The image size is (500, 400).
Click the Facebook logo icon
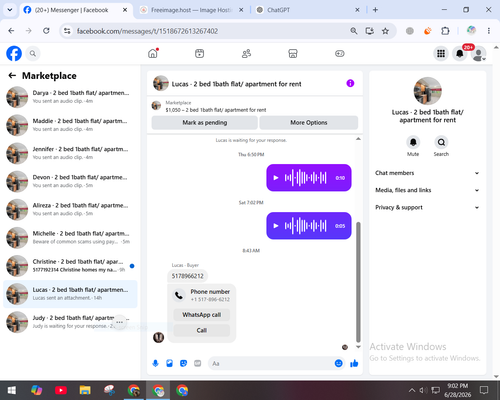pyautogui.click(x=14, y=53)
